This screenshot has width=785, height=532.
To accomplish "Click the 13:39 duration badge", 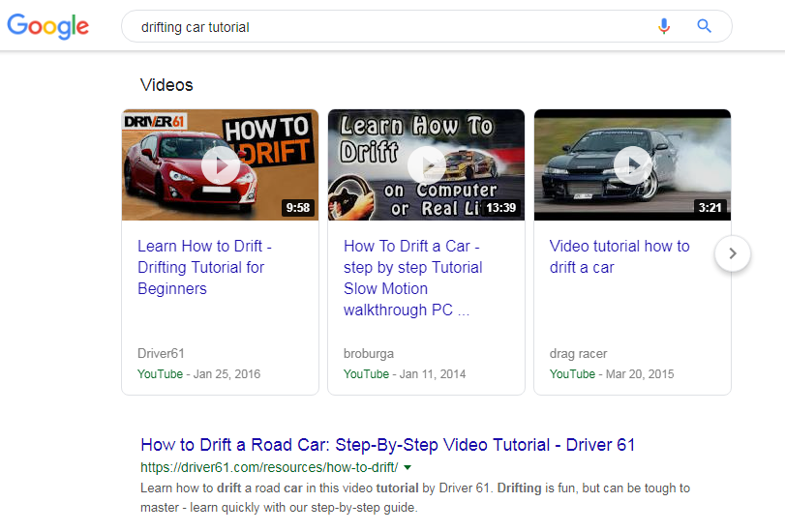I will pyautogui.click(x=500, y=208).
